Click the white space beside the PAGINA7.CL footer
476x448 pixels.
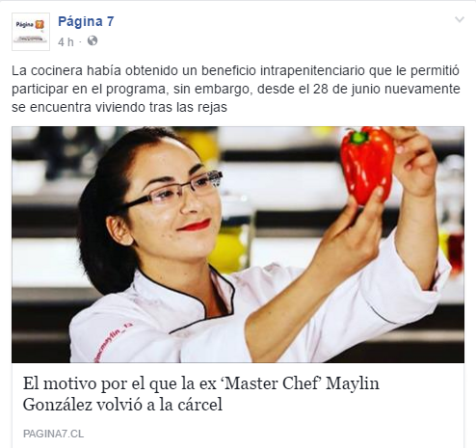click(273, 434)
